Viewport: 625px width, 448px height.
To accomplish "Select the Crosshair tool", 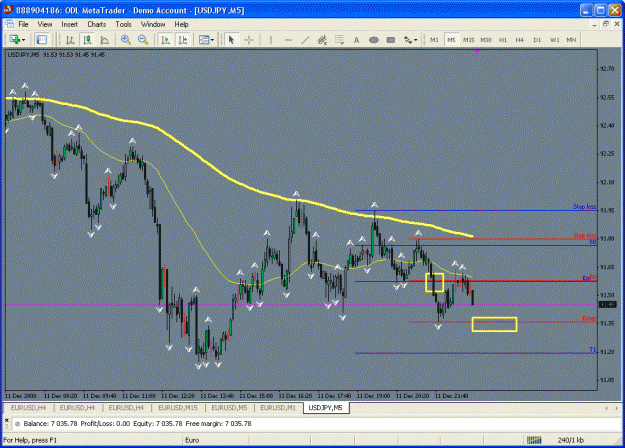I will click(249, 39).
